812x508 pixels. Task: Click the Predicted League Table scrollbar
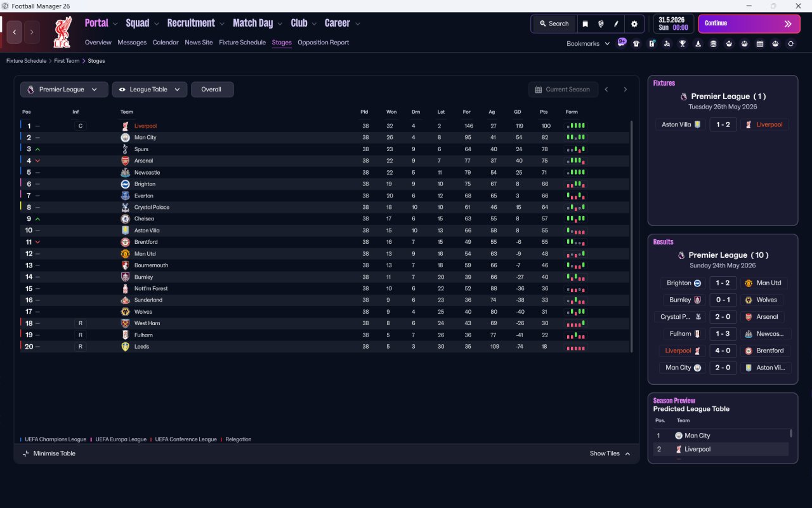[x=790, y=433]
